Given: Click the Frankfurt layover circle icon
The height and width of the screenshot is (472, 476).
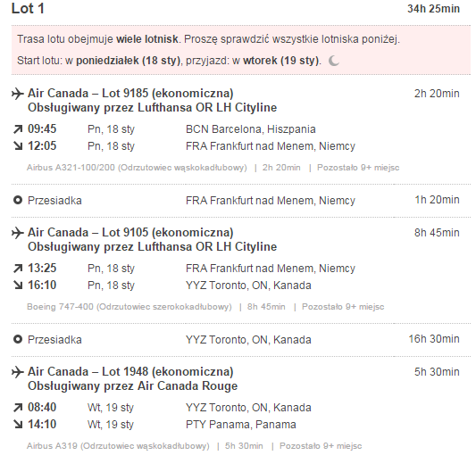Looking at the screenshot, I should (18, 200).
